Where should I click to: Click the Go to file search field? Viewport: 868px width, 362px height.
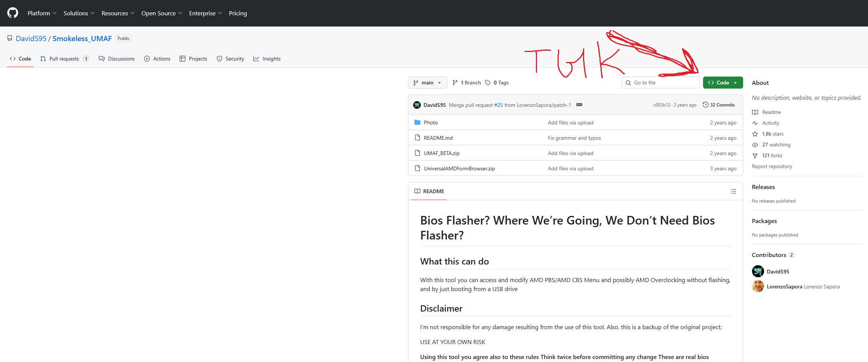tap(661, 83)
